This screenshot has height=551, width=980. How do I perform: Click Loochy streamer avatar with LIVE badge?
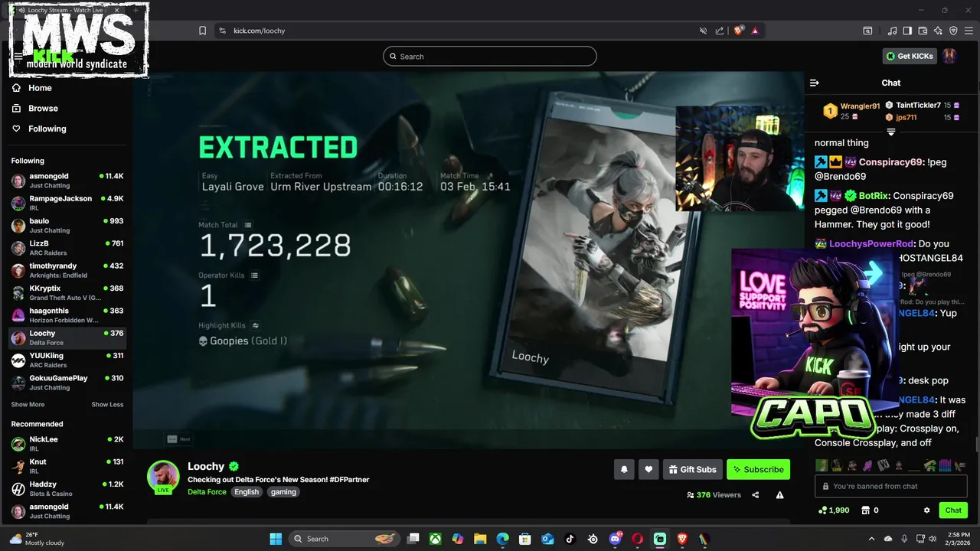point(163,477)
